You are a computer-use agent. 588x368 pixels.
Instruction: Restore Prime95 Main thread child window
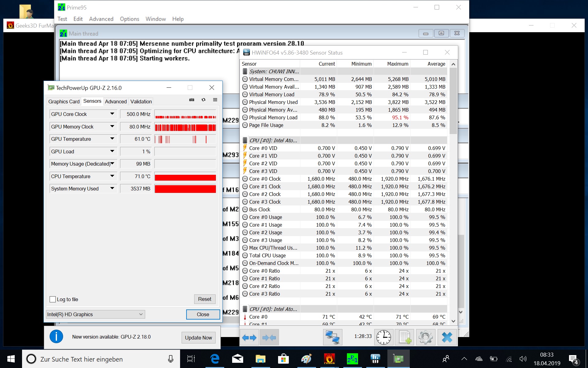point(441,33)
